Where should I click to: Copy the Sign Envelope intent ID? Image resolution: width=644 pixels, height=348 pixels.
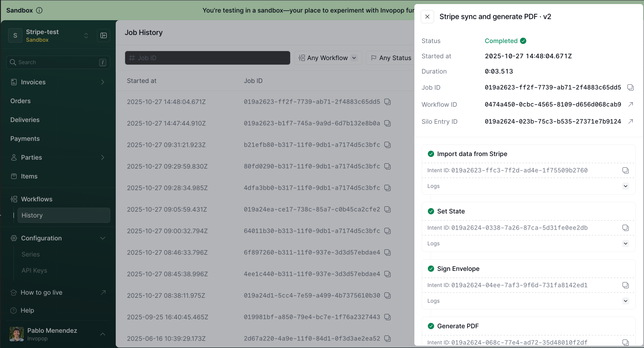[626, 285]
